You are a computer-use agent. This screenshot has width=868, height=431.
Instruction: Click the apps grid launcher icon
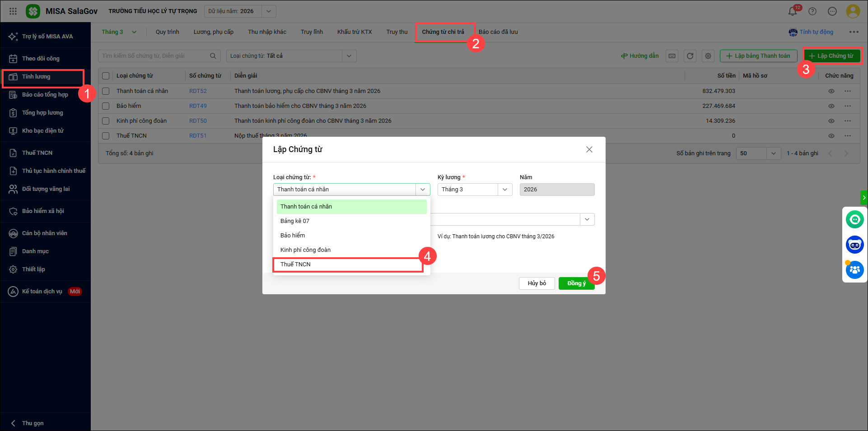[13, 11]
